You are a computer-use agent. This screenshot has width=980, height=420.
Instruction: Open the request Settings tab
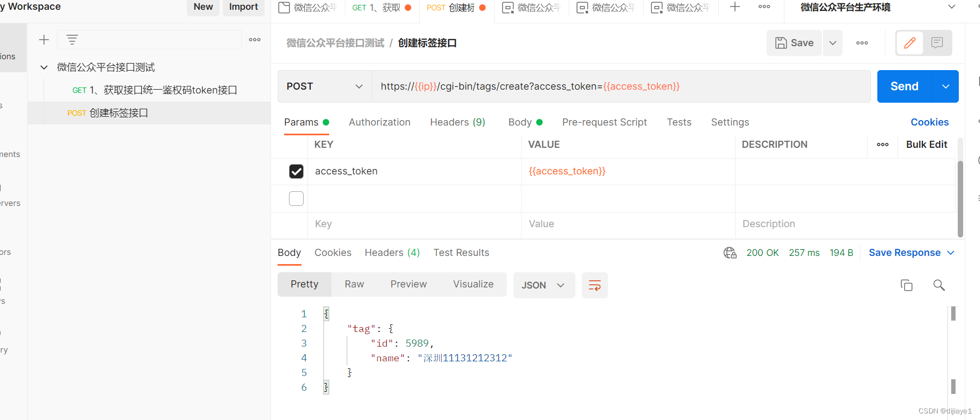[x=730, y=122]
